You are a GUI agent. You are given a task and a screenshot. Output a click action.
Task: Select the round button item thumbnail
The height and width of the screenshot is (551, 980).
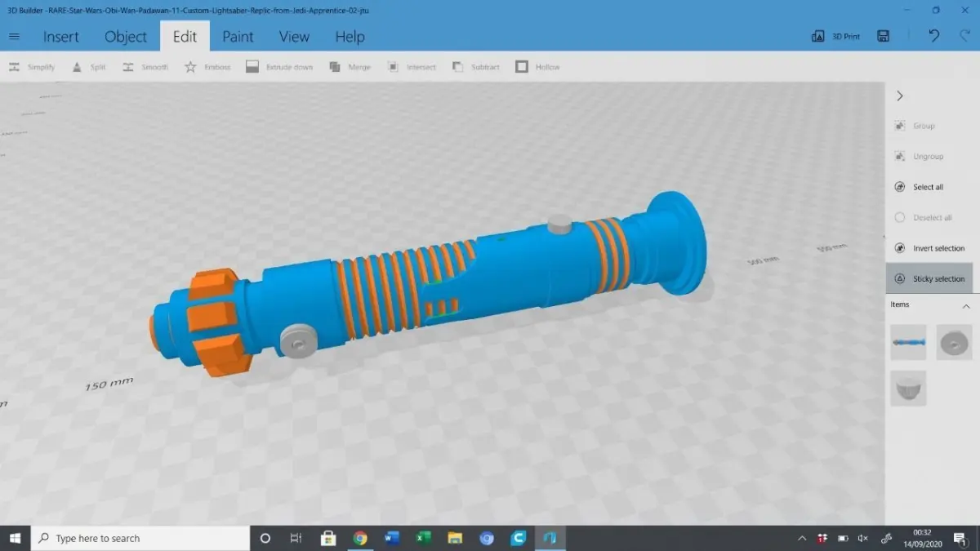954,342
